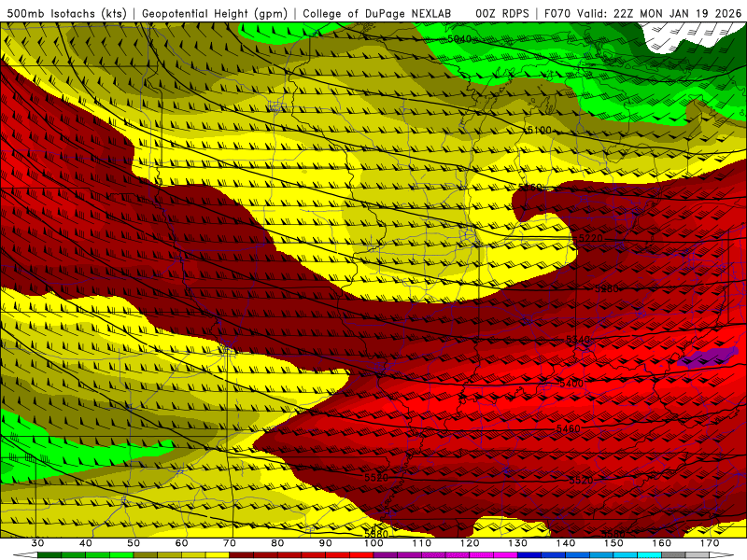The height and width of the screenshot is (560, 747).
Task: Click the magenta 125-130 kt legend swatch
Action: click(x=505, y=555)
